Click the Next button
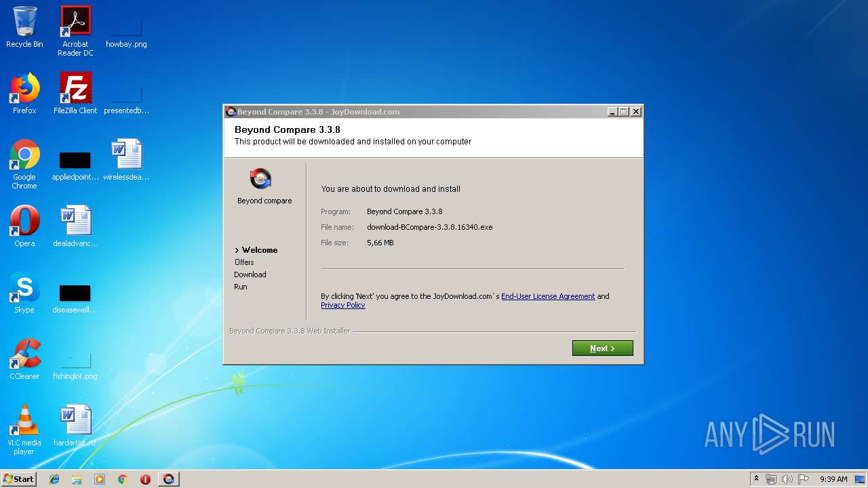This screenshot has width=868, height=488. tap(603, 348)
